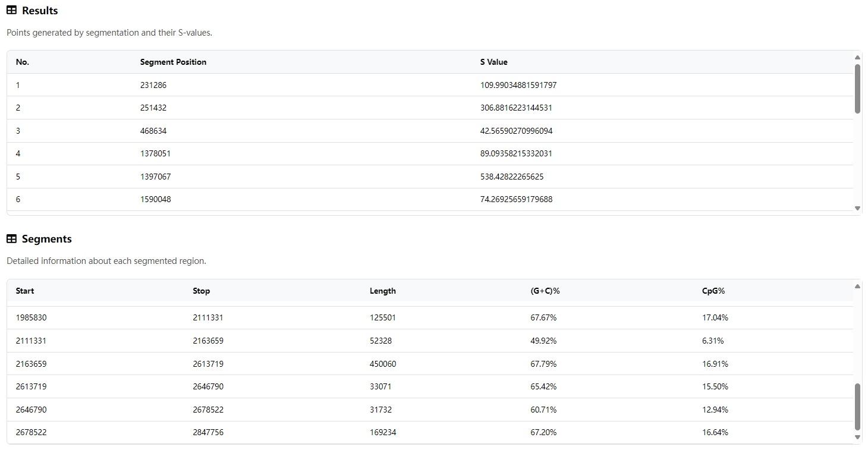Click the Length column header
868x450 pixels.
coord(383,291)
